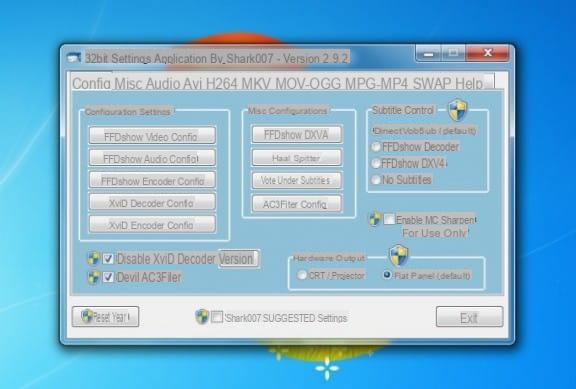This screenshot has height=389, width=576.
Task: Click shield icon beside Shark007 SUGGESTED Settings
Action: 202,317
